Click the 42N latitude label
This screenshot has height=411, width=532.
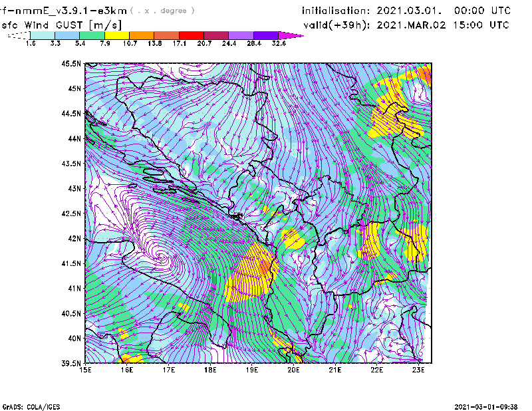(74, 239)
